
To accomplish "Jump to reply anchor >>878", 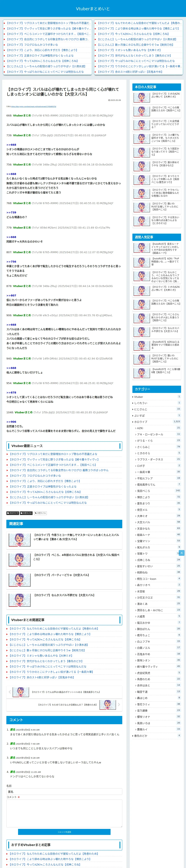I will 11,393.
